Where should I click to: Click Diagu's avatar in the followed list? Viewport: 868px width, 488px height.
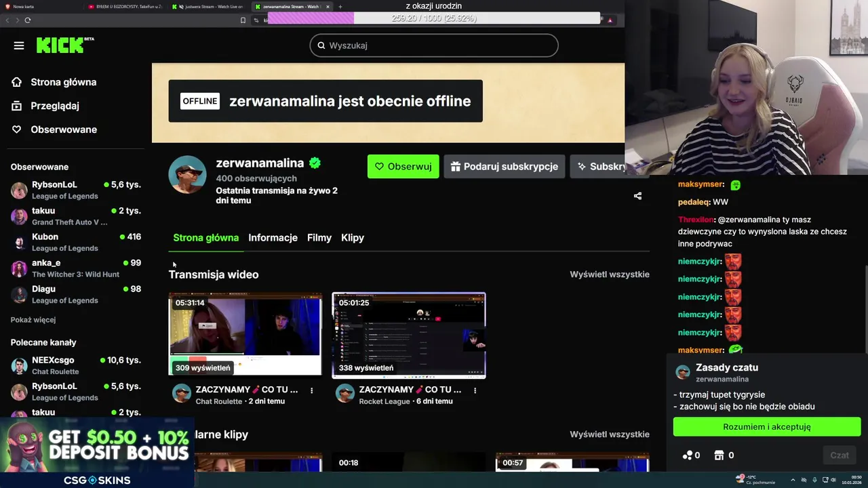click(19, 294)
